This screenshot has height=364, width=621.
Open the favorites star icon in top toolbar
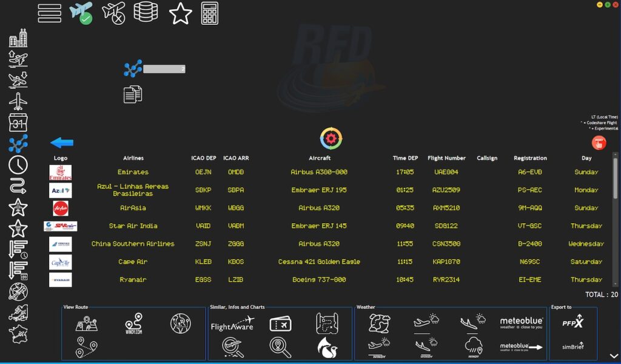pyautogui.click(x=181, y=13)
